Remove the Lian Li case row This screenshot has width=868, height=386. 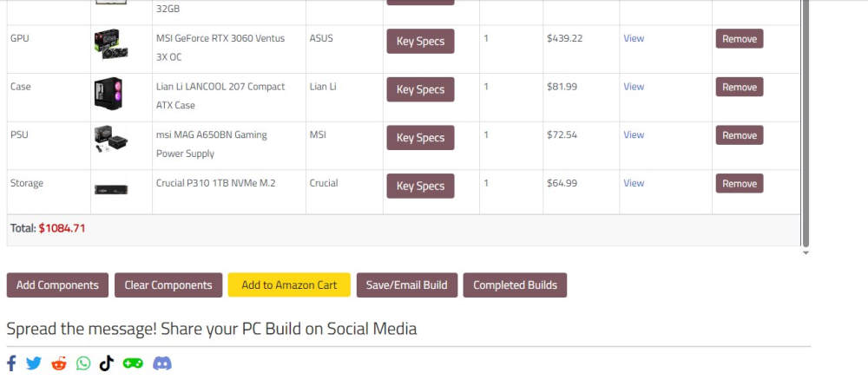coord(740,88)
